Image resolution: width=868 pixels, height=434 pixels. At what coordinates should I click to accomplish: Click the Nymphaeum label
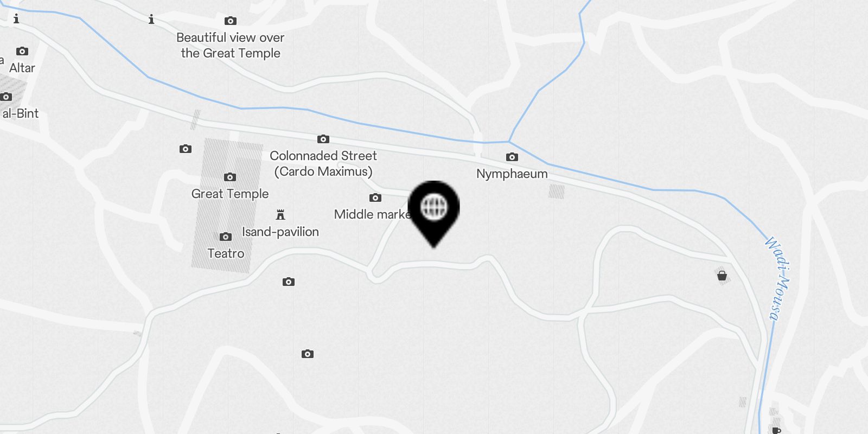[x=512, y=174]
